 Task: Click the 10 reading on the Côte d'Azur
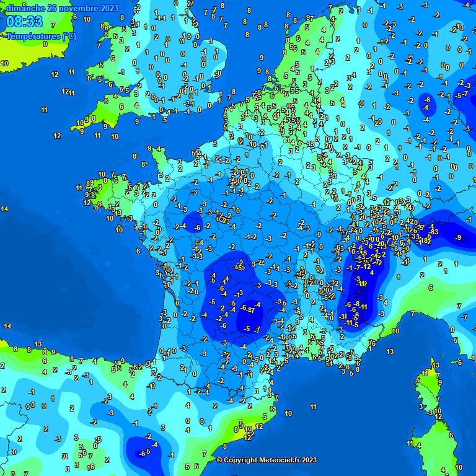[x=396, y=332]
